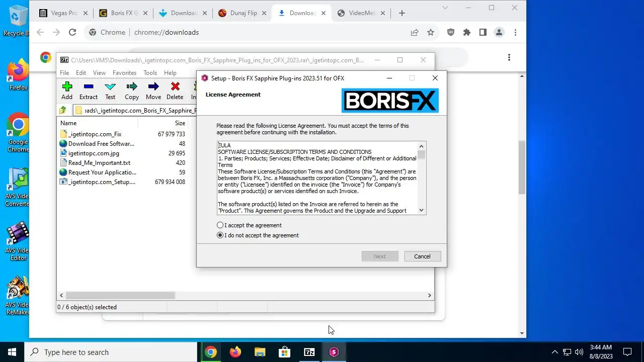Switch to the Boris FX tab
The image size is (644, 362).
click(123, 13)
